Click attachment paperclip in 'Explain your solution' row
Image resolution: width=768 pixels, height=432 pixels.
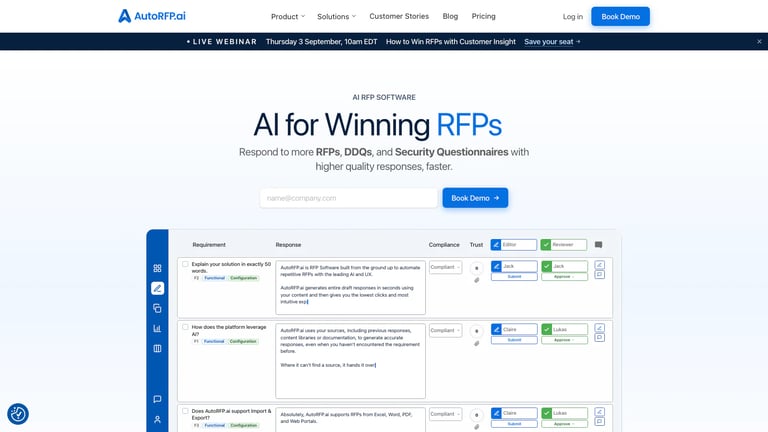pos(477,280)
